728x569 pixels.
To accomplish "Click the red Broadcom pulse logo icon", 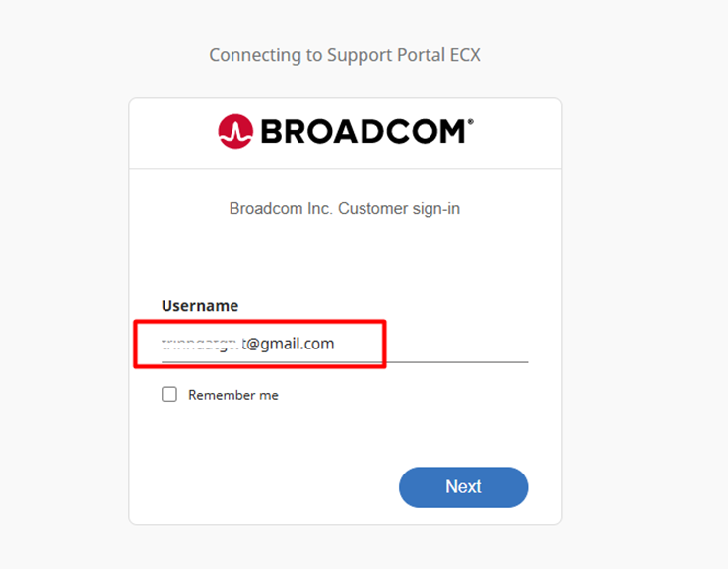I will (235, 131).
